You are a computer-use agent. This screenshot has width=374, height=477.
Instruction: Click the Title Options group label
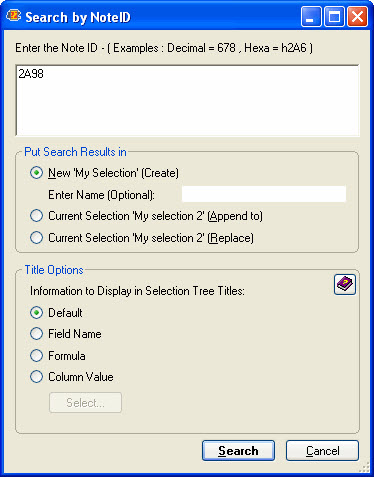click(54, 270)
